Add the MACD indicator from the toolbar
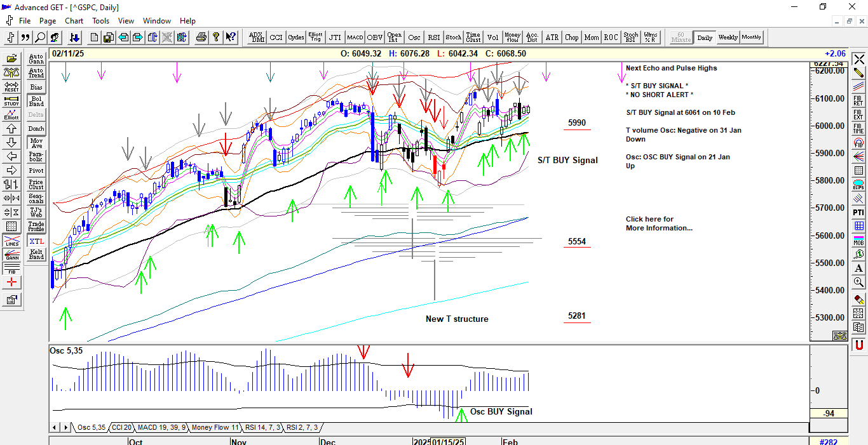 [x=355, y=37]
